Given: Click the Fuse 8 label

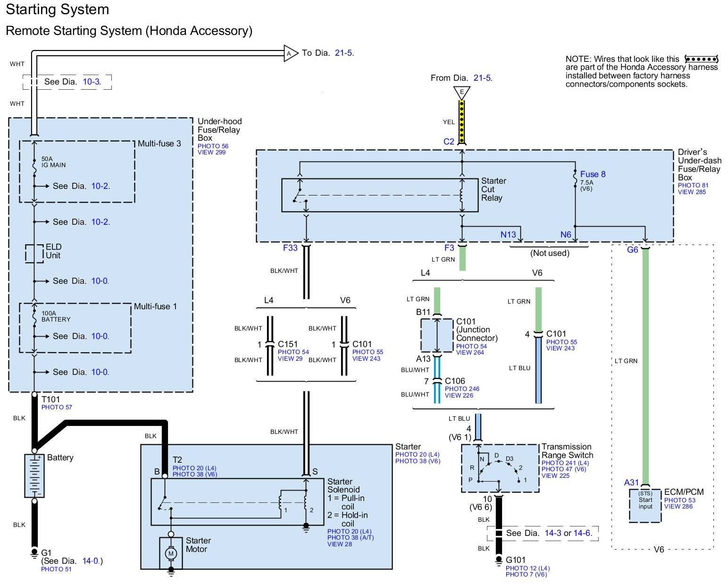Looking at the screenshot, I should (x=593, y=174).
